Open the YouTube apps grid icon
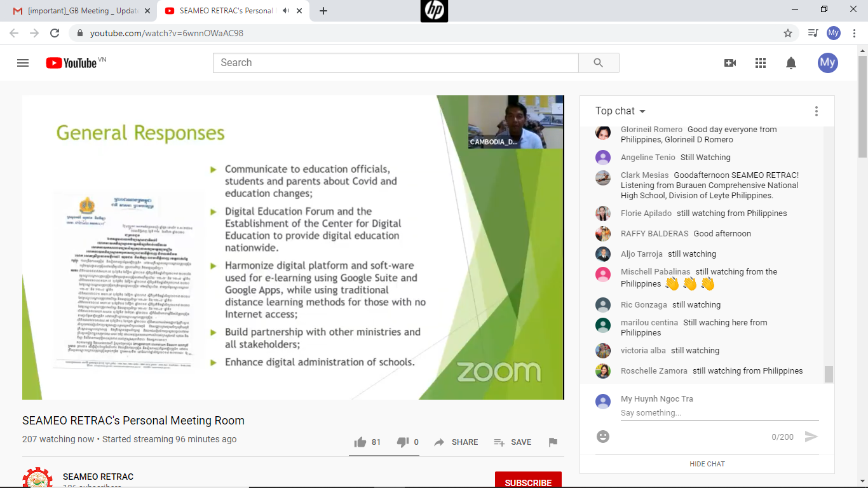The width and height of the screenshot is (868, 488). (x=761, y=63)
